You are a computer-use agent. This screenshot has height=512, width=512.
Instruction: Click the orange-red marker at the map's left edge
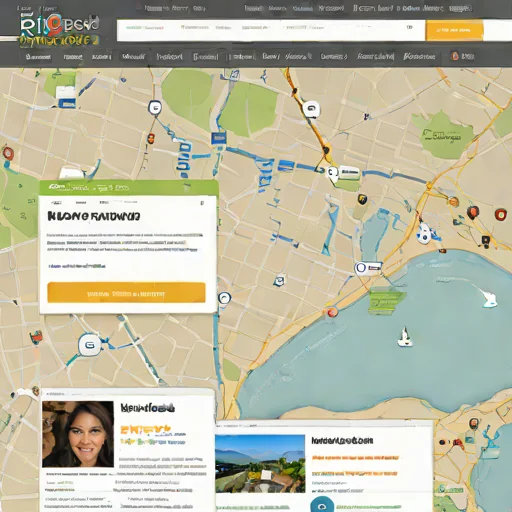(8, 153)
